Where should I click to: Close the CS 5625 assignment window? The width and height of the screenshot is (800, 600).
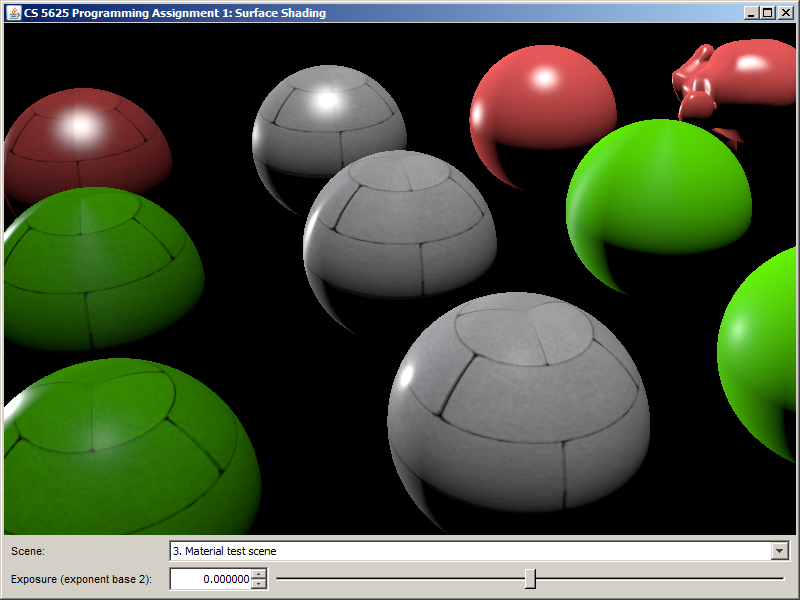click(784, 13)
